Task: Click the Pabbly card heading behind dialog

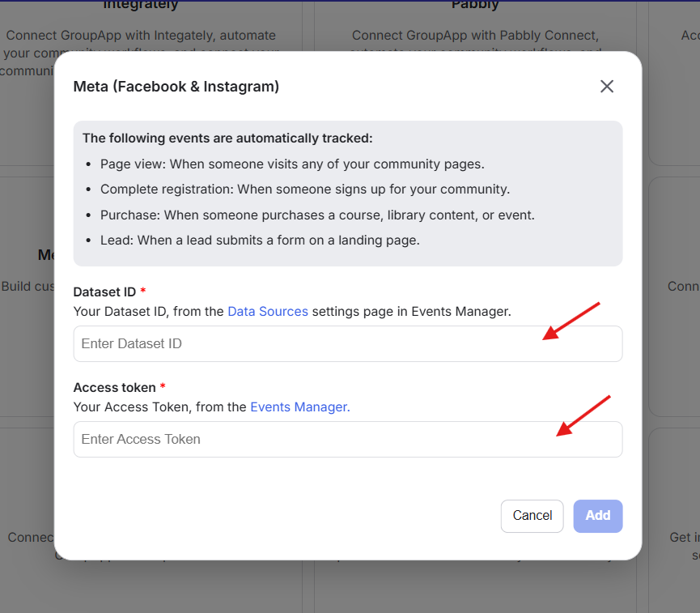Action: [475, 5]
